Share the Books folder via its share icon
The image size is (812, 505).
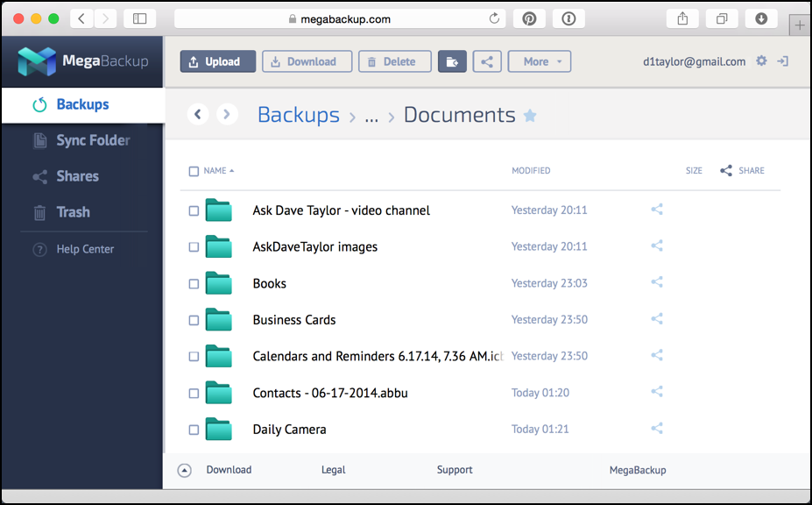[x=657, y=282]
